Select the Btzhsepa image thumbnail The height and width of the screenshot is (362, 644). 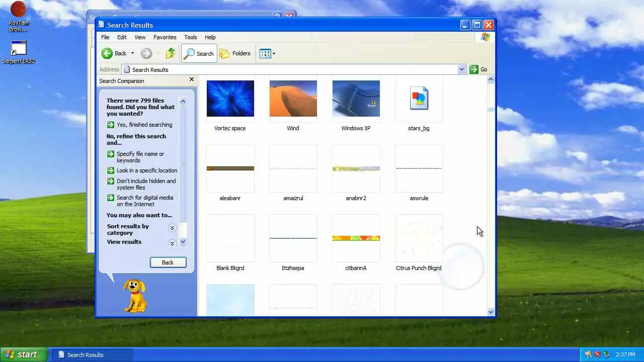pos(293,238)
